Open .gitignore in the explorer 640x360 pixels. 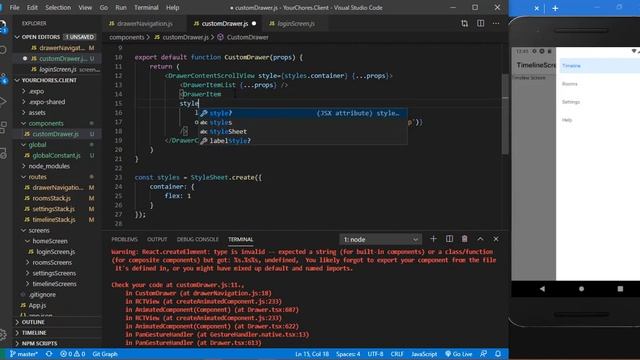coord(42,295)
